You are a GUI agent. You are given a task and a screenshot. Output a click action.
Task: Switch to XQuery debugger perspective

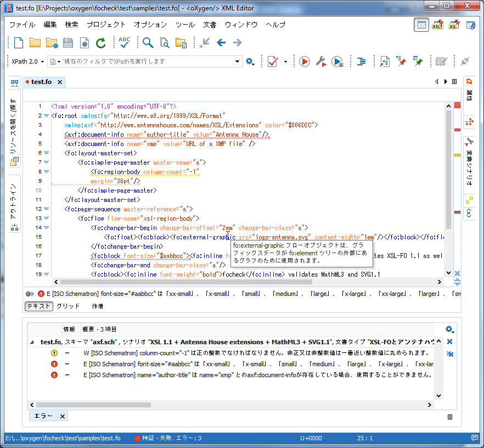454,24
